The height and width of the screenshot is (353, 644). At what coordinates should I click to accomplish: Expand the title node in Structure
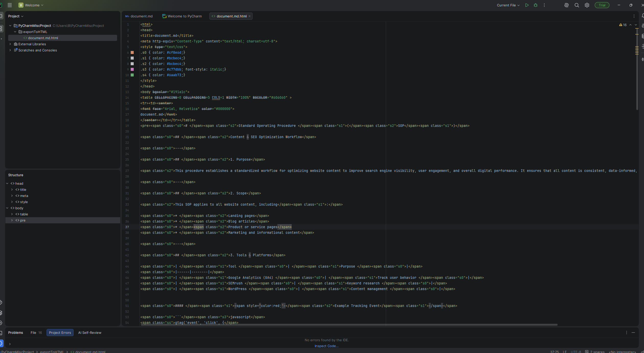(12, 190)
